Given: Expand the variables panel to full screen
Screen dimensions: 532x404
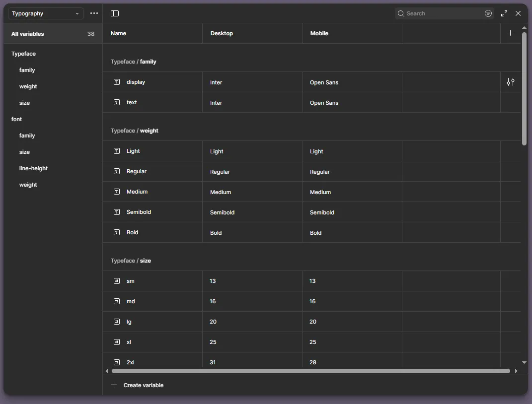Looking at the screenshot, I should tap(504, 13).
